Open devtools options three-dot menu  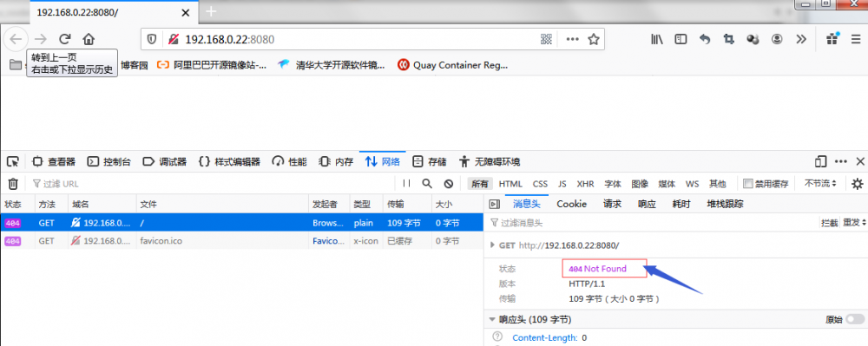pyautogui.click(x=841, y=161)
